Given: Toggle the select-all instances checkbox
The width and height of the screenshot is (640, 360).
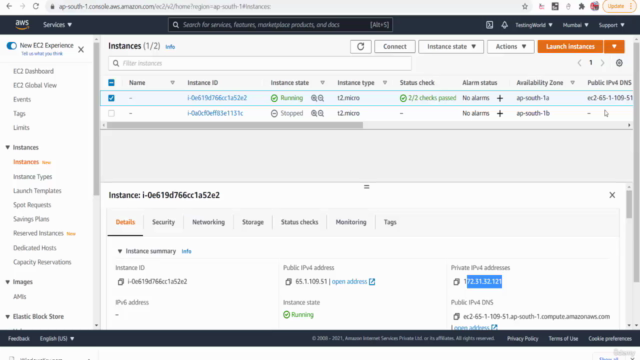Looking at the screenshot, I should click(111, 83).
